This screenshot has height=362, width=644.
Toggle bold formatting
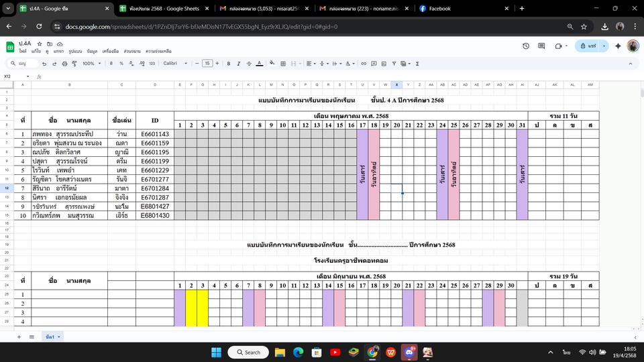229,64
